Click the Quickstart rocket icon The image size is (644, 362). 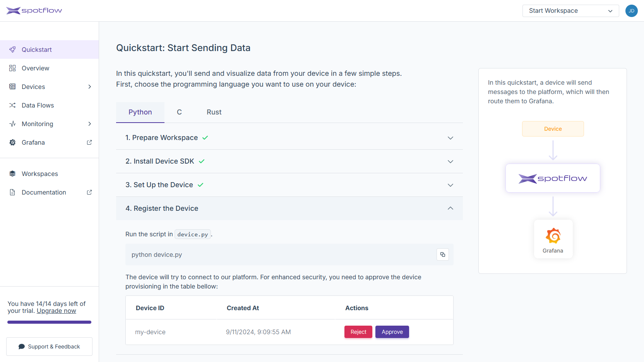tap(12, 50)
